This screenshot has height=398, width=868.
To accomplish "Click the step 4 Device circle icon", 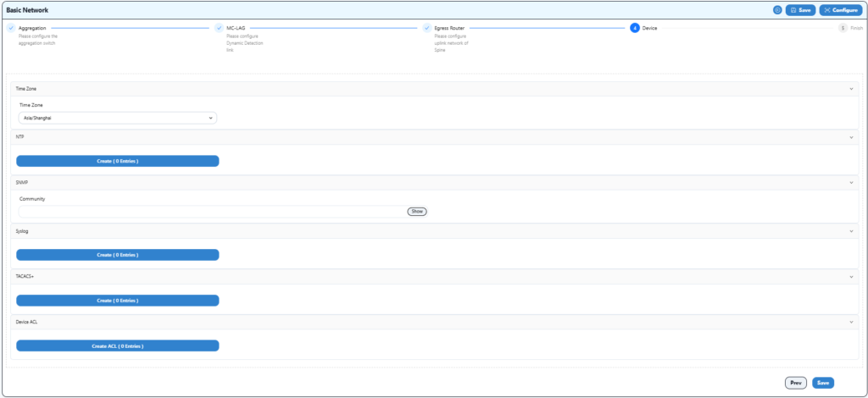I will coord(635,28).
